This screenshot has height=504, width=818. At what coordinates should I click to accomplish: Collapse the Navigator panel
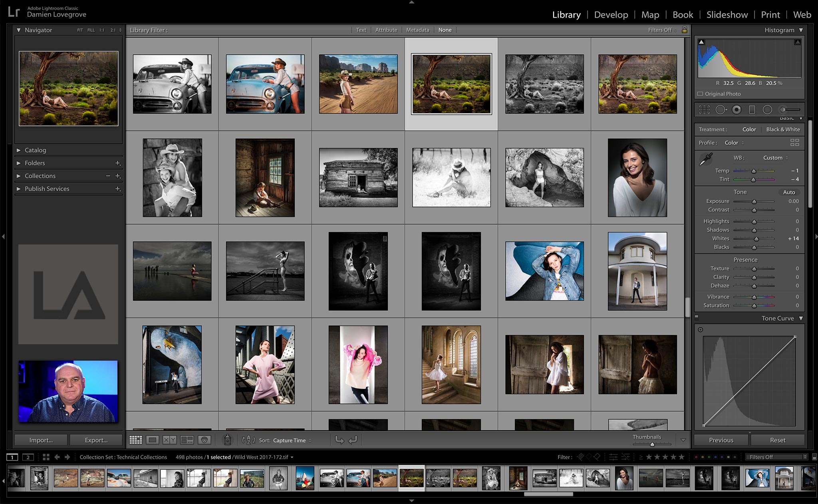(19, 30)
